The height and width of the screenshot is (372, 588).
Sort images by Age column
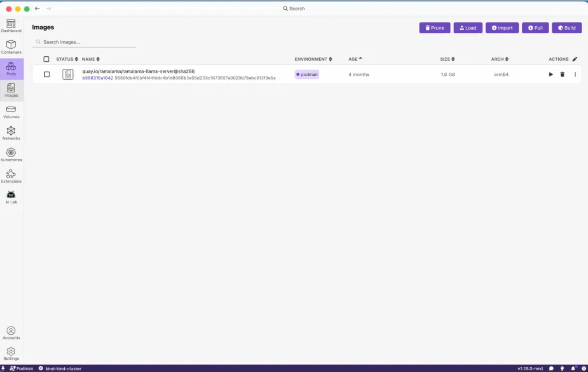355,59
